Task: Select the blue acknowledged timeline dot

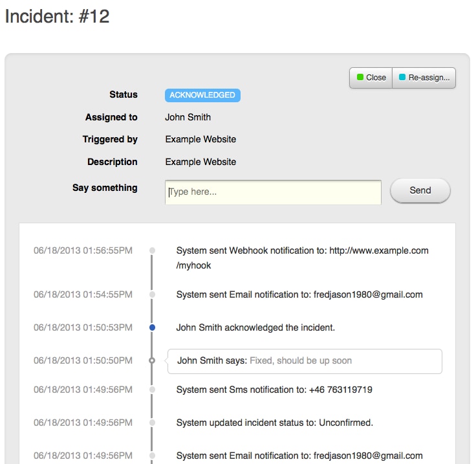Action: pos(153,327)
